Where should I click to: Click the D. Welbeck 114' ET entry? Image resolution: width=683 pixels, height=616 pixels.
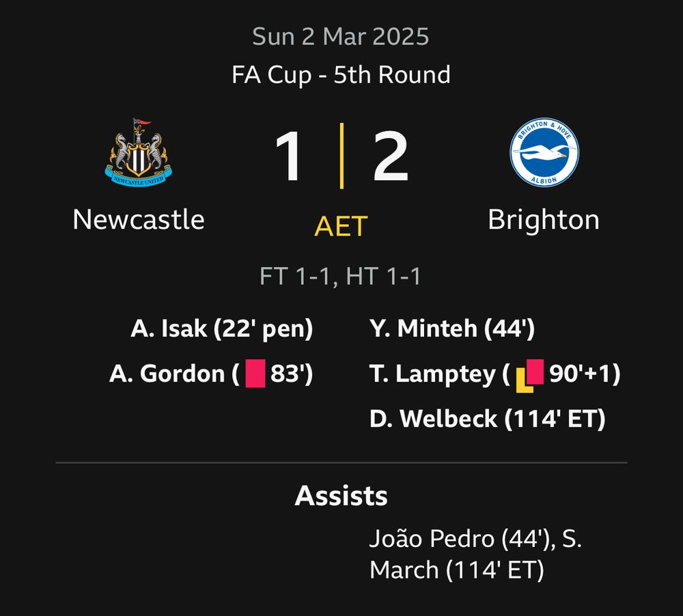point(488,419)
